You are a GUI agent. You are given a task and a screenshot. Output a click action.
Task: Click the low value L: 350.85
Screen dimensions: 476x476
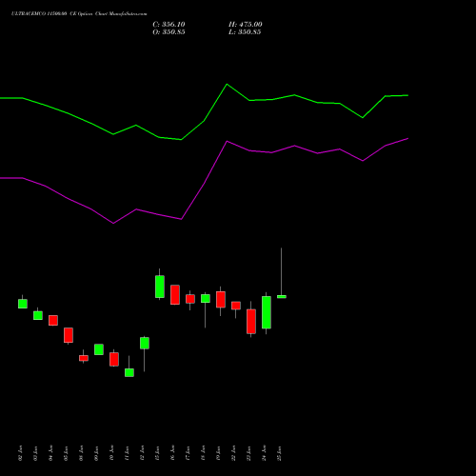[245, 32]
